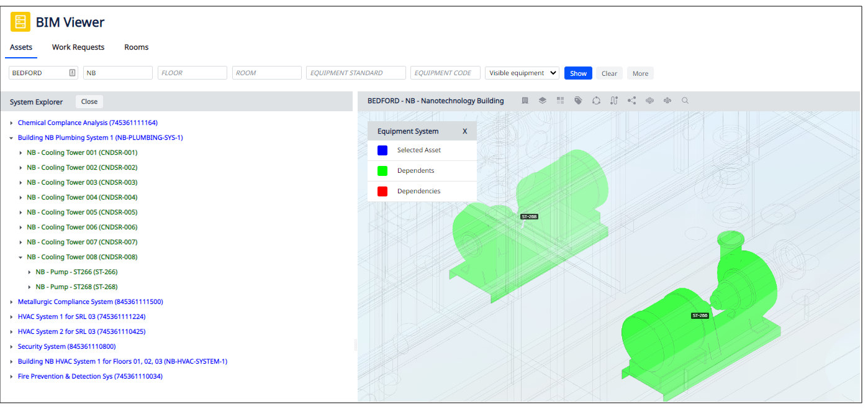Select NB - Cooling Tower 007 (CNDSR-007)
The width and height of the screenshot is (868, 409).
[82, 242]
